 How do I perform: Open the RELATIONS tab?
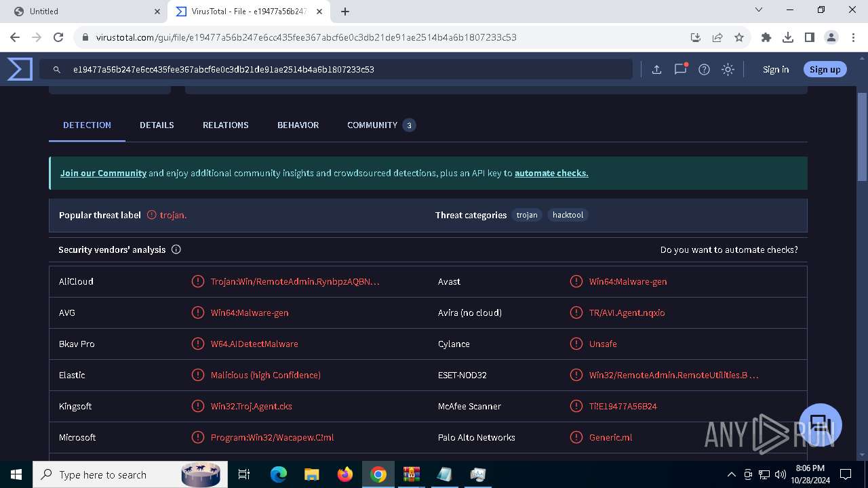pos(225,125)
